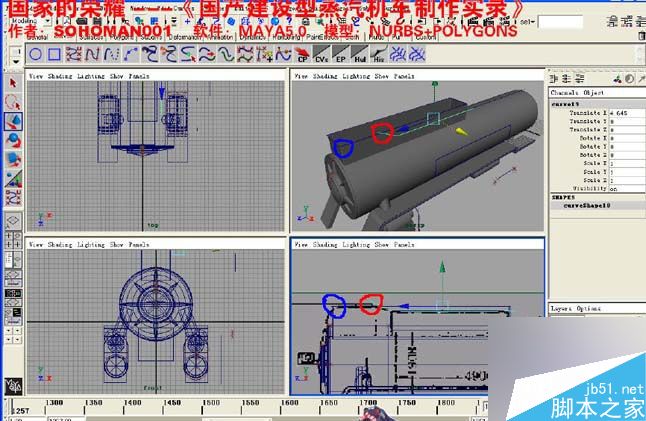Click the last blue curve shelf icon

[x=417, y=54]
